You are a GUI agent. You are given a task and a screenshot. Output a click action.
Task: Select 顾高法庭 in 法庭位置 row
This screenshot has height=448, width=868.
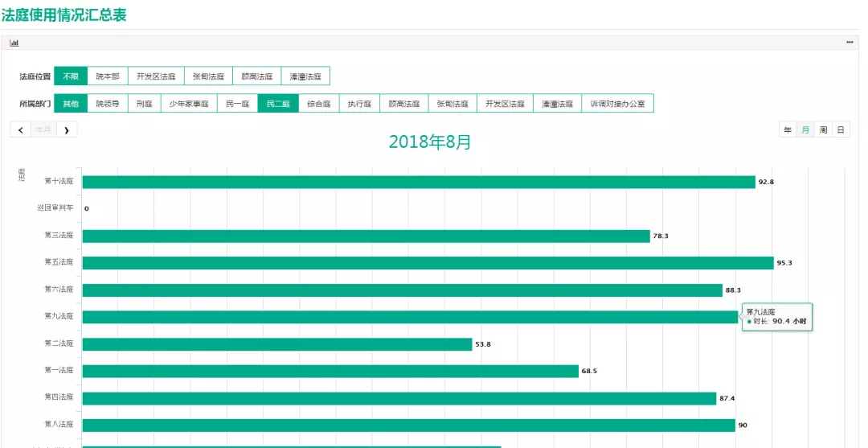tap(257, 76)
